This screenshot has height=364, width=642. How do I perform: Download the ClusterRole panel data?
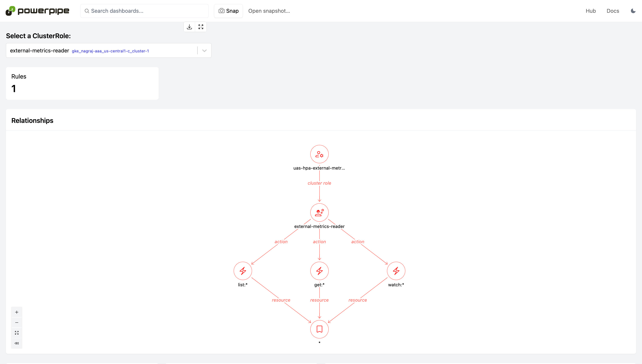tap(189, 27)
